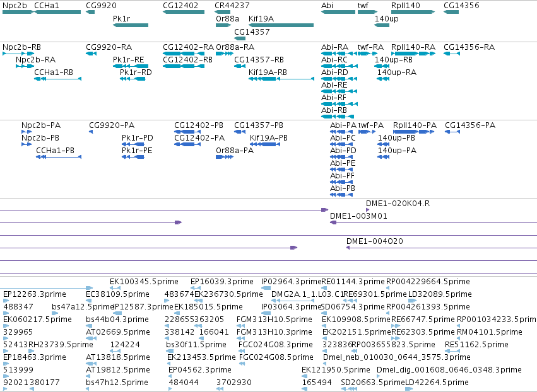
Task: Click the AT02669.5prime EST label
Action: coord(118,332)
